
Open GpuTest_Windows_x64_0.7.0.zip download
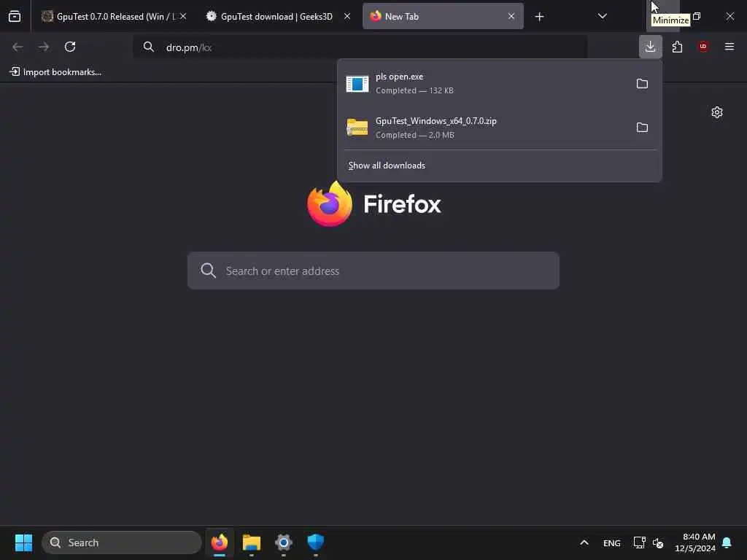coord(486,128)
